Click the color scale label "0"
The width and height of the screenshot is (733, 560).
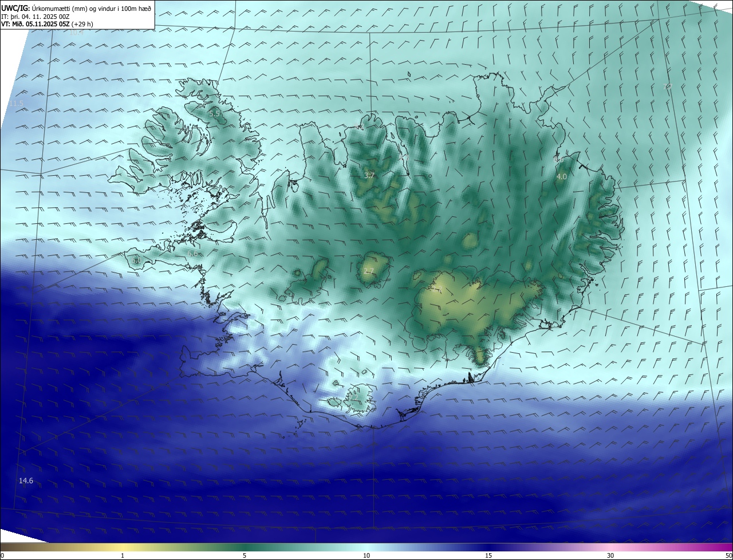tap(2, 556)
